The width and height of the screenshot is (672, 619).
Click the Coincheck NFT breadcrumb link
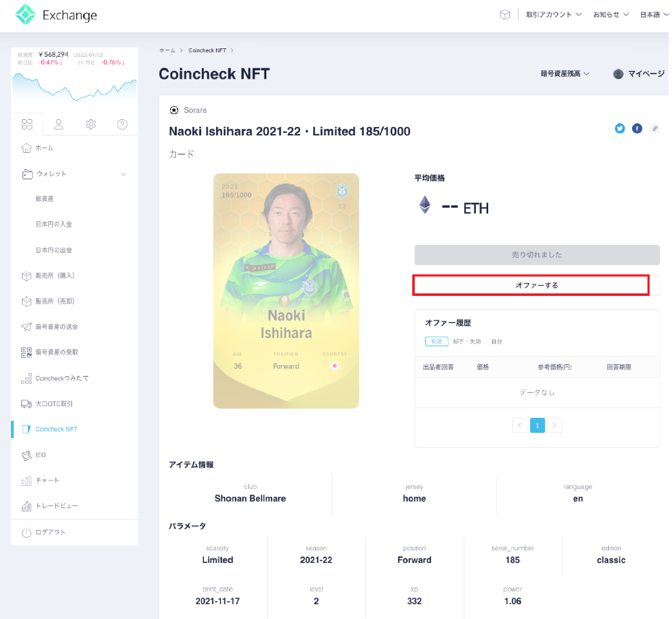click(x=208, y=50)
